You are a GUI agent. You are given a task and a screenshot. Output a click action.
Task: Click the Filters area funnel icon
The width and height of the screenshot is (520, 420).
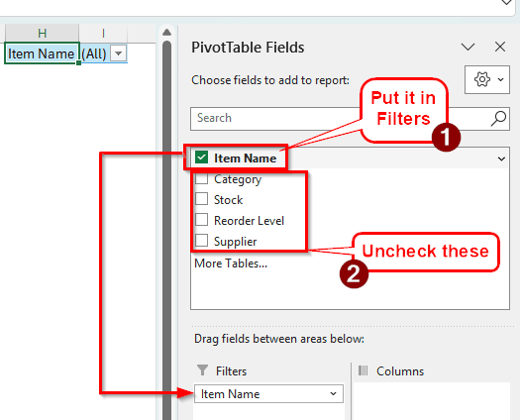pos(202,370)
